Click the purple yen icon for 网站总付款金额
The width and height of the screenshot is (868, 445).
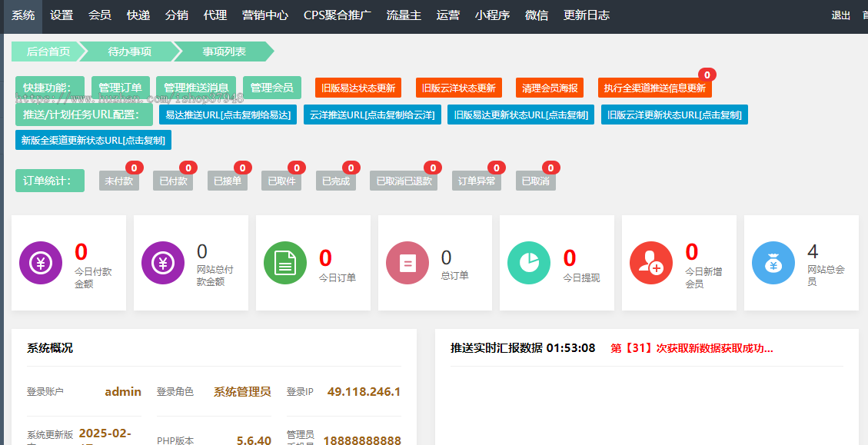[x=163, y=263]
